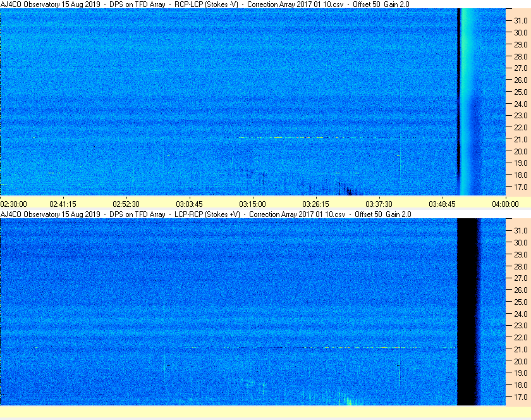Select the 28.0 frequency label on upper chart
Screen dimensions: 531x420
(x=521, y=56)
